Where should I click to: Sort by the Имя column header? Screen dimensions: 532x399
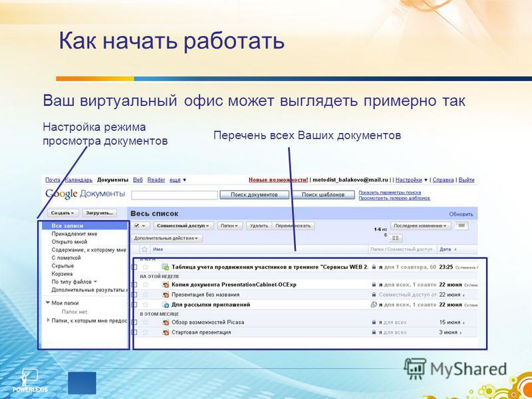tap(158, 249)
